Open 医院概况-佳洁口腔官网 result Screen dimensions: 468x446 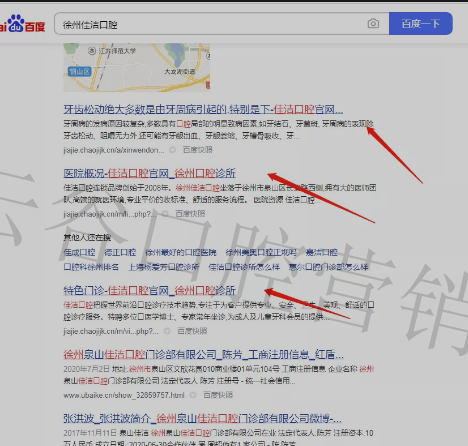point(149,173)
